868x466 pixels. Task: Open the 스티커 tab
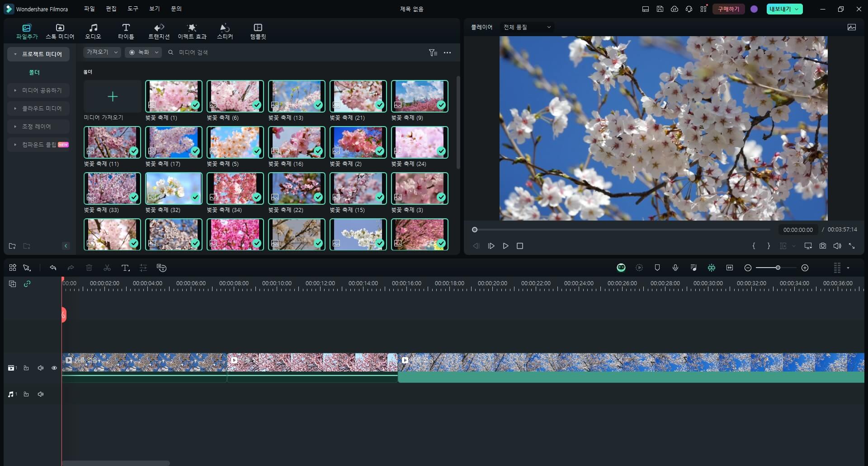click(x=225, y=31)
